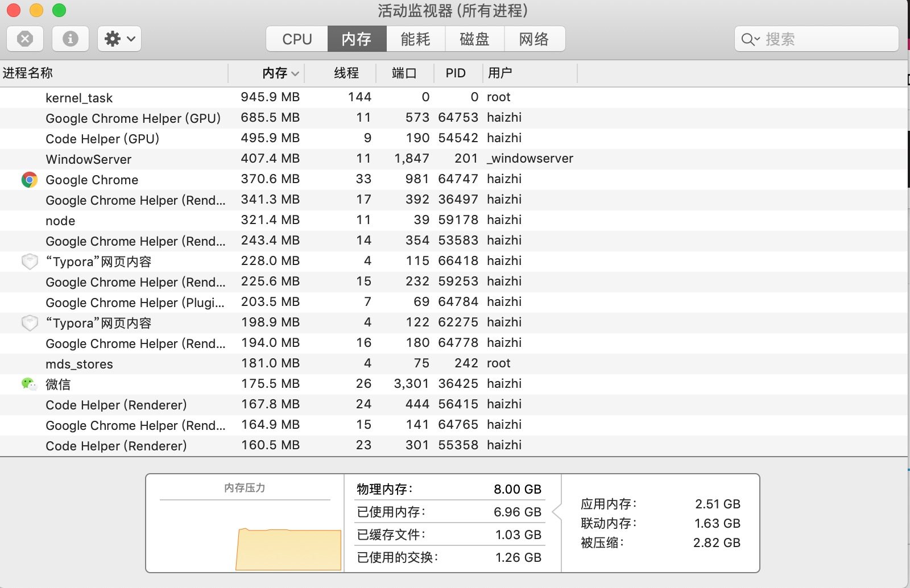The image size is (910, 588).
Task: Switch to the 磁盘 tab
Action: 475,39
